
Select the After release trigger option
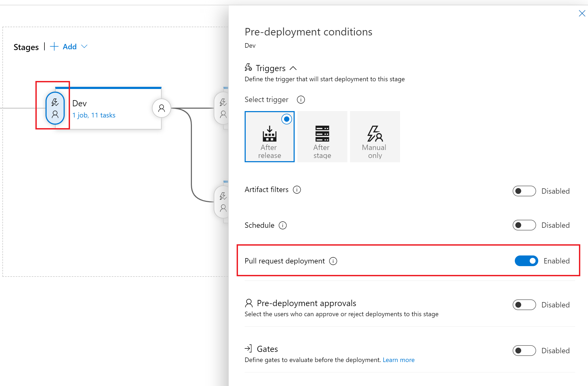coord(269,137)
